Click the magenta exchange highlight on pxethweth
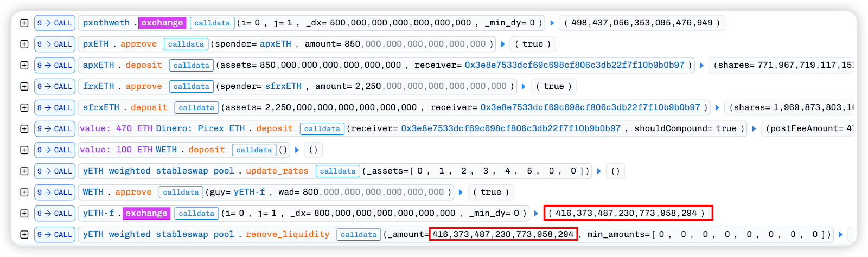The image size is (868, 257). point(162,23)
